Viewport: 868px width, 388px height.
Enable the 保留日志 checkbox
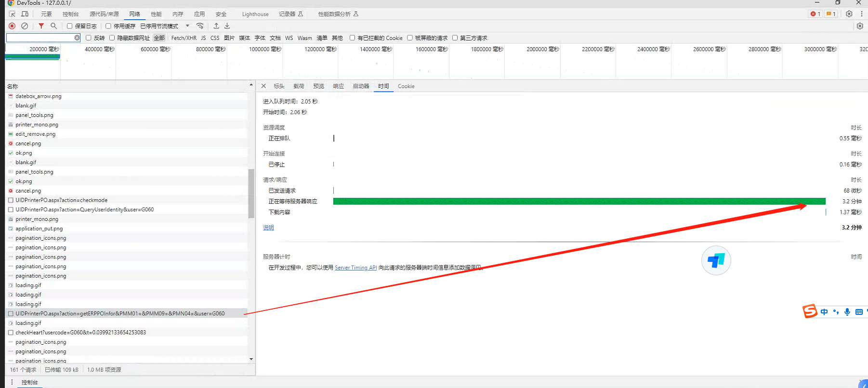(x=70, y=26)
